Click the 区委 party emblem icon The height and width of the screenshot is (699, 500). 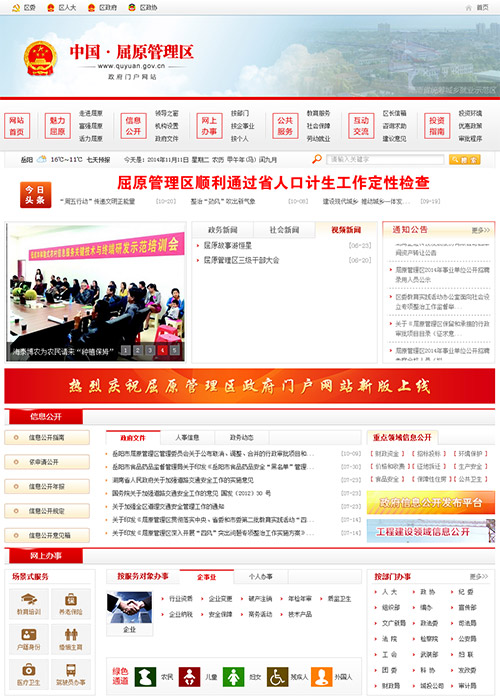16,8
